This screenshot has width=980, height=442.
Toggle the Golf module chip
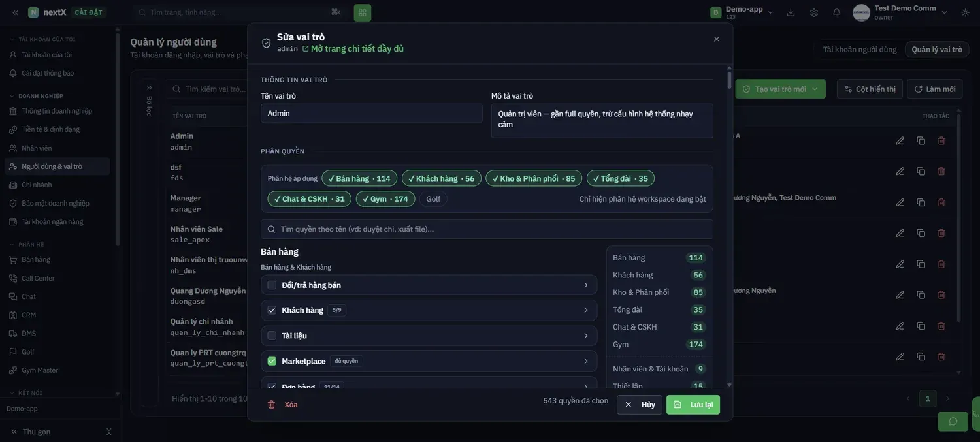433,198
